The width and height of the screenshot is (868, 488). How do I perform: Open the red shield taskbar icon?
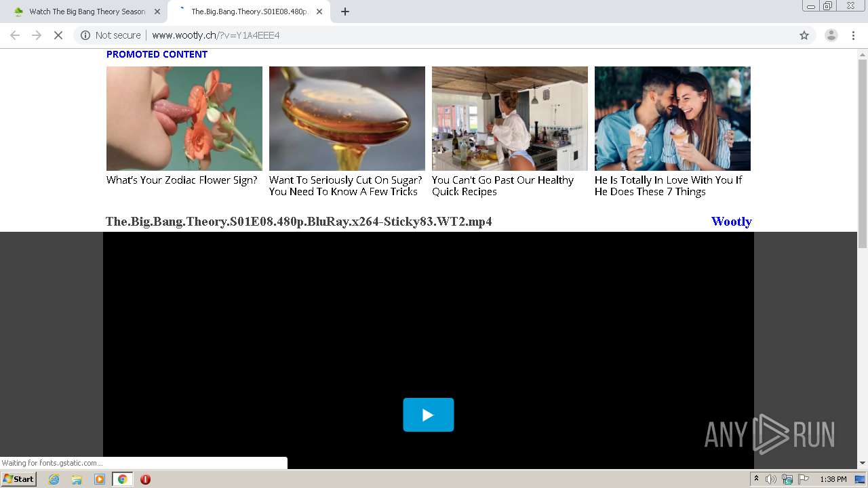(145, 479)
